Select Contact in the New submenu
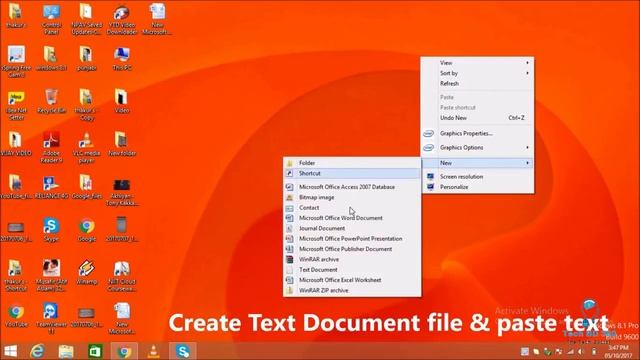Viewport: 640px width, 360px height. coord(352,207)
